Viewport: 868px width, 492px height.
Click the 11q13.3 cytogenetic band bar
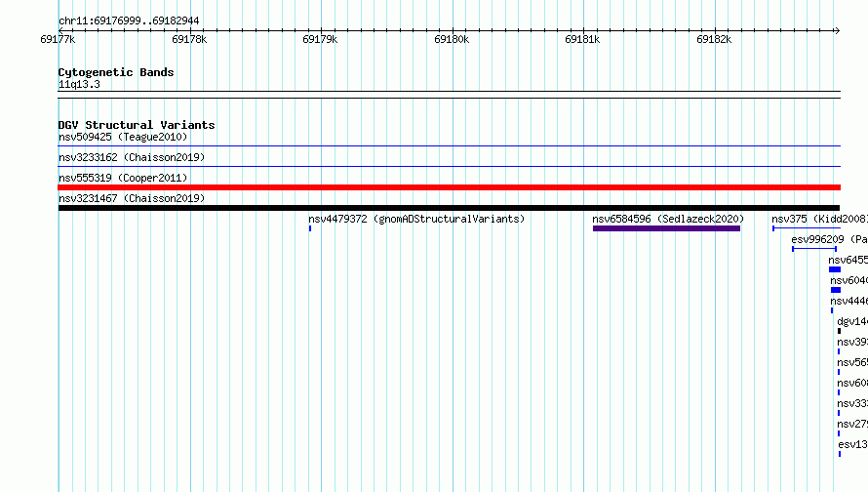(x=449, y=95)
